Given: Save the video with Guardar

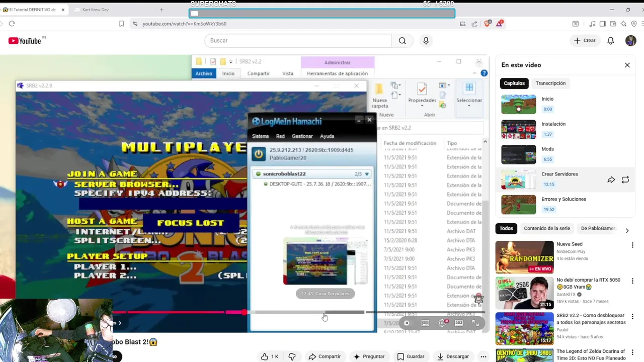Looking at the screenshot, I should pos(411,356).
